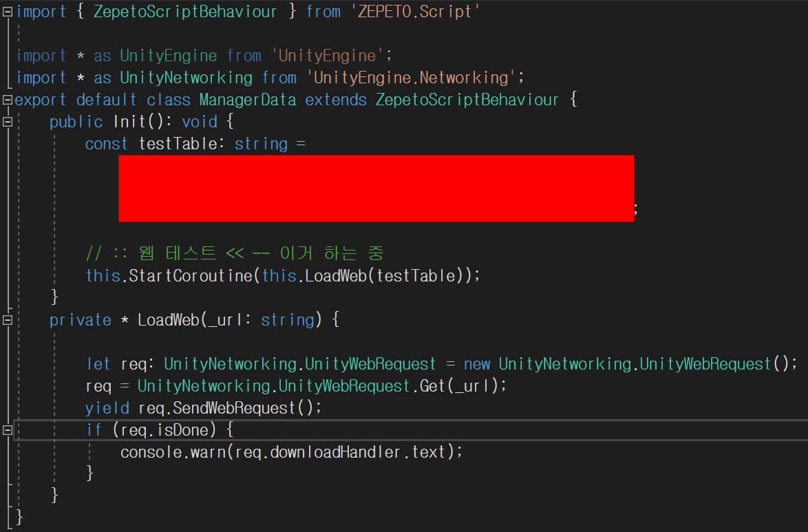This screenshot has width=808, height=532.
Task: Select the red redacted code block
Action: (376, 188)
